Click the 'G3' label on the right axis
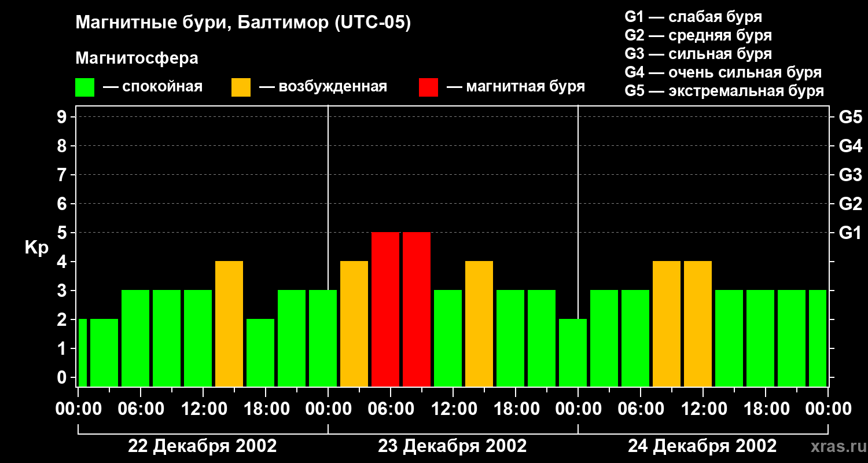Screen dimensions: 868x463 [x=850, y=175]
